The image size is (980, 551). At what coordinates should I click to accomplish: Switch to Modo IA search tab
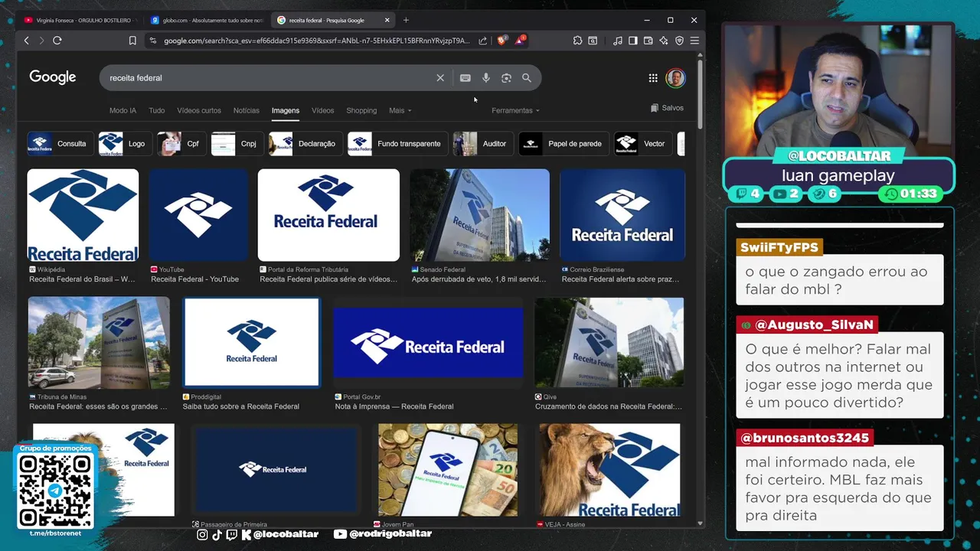click(122, 110)
